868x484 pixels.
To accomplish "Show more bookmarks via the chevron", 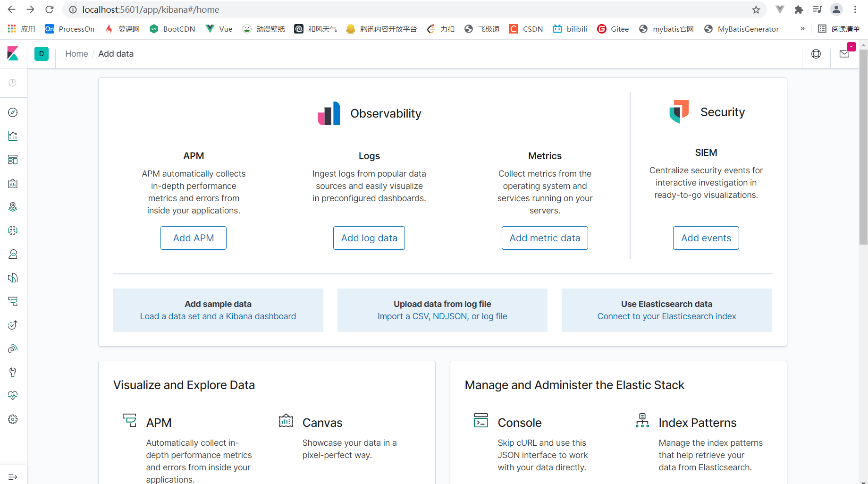I will 802,29.
